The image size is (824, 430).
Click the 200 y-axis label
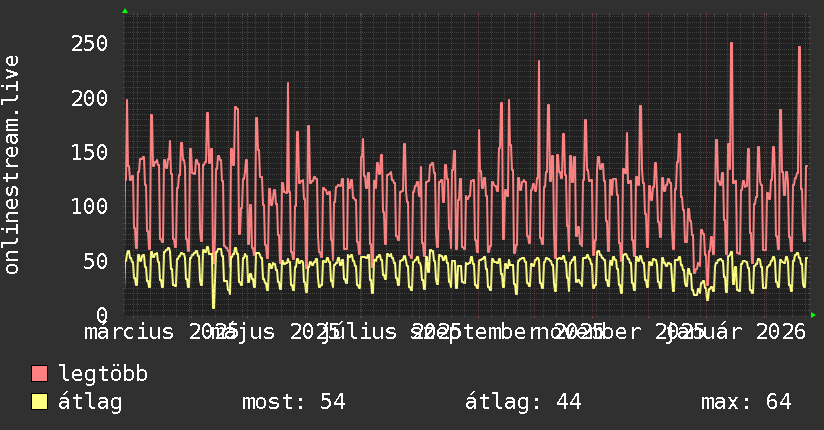[89, 98]
